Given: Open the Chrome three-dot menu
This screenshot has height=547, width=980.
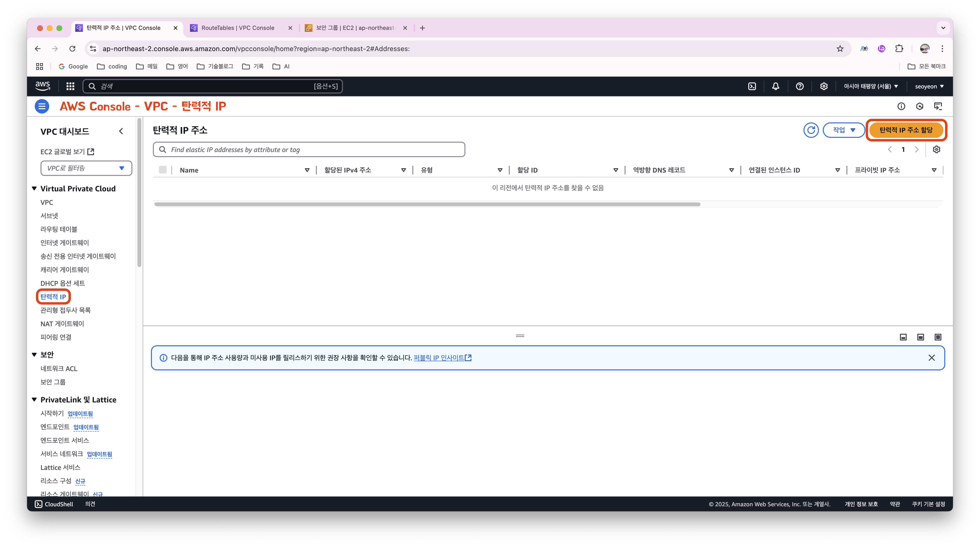Looking at the screenshot, I should pyautogui.click(x=942, y=49).
